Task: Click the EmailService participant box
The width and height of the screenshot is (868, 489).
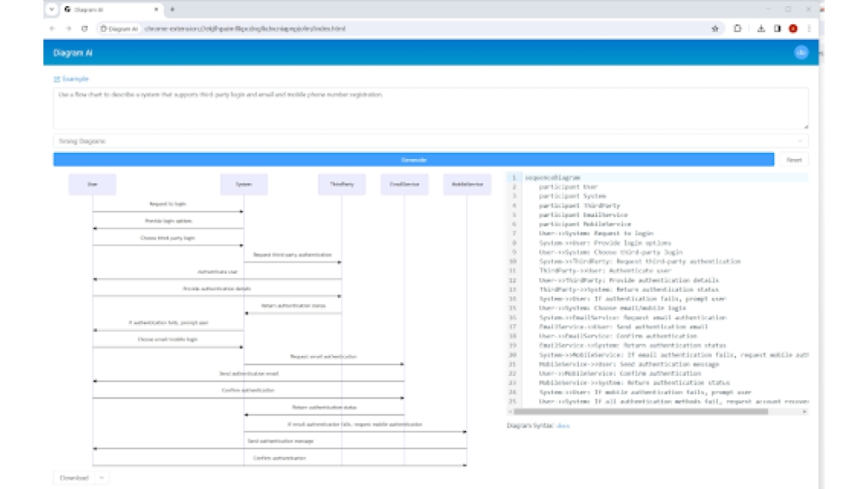Action: pyautogui.click(x=404, y=184)
